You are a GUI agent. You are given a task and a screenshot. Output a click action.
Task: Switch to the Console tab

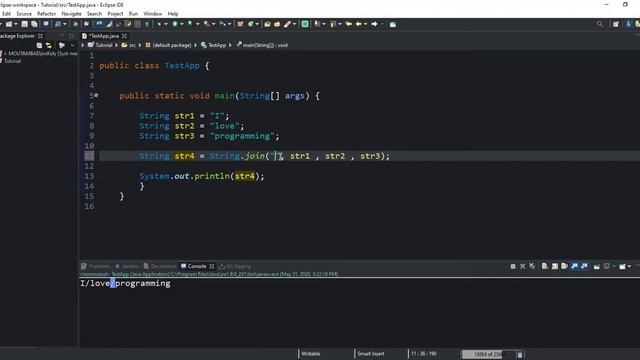click(196, 266)
